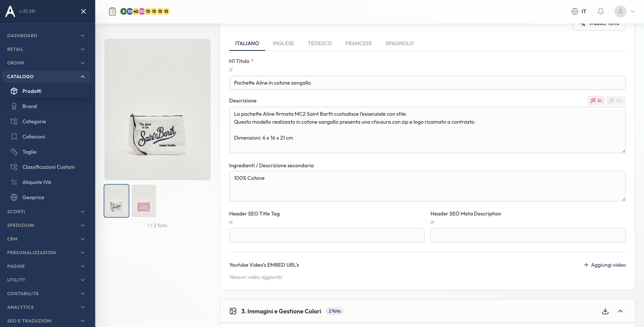The image size is (644, 327).
Task: Click the Collezioni bookmark icon
Action: tap(14, 137)
